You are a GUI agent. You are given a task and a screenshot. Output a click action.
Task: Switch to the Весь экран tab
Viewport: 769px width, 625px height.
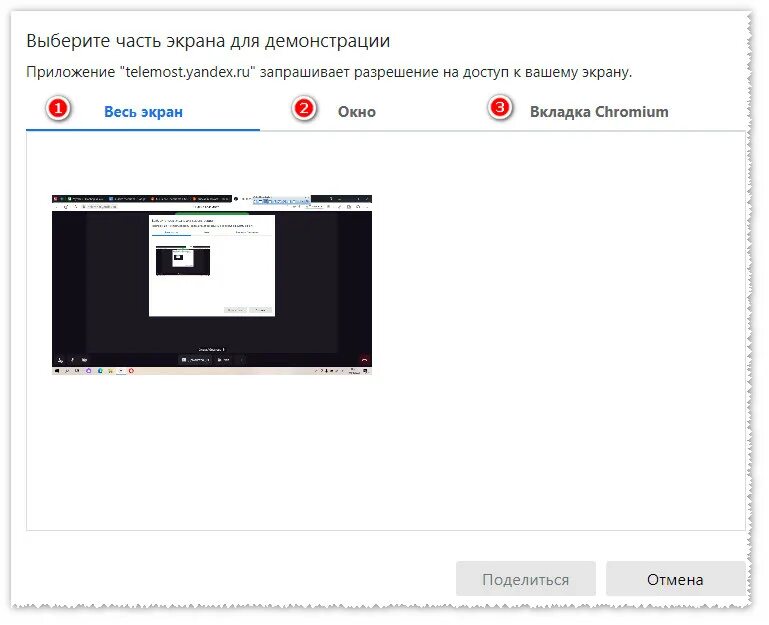[143, 112]
